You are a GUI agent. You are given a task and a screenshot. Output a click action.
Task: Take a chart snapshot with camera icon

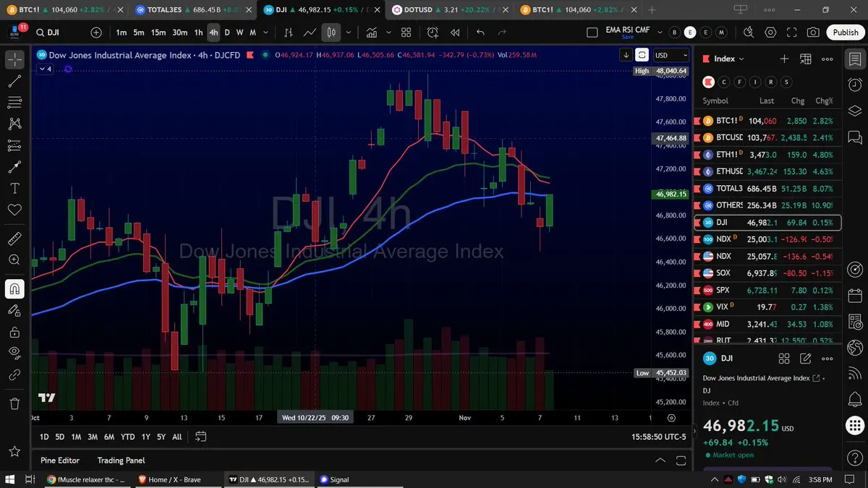point(814,33)
